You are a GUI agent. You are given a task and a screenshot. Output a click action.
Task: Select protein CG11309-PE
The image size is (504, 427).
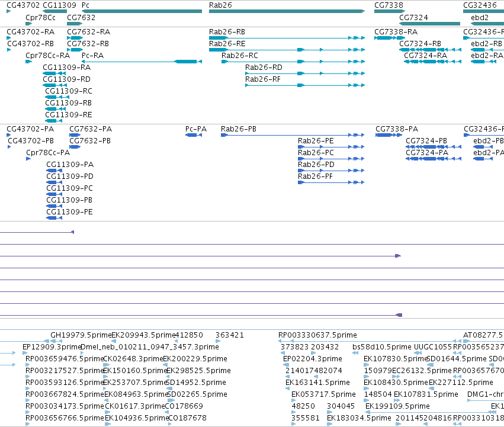54,218
